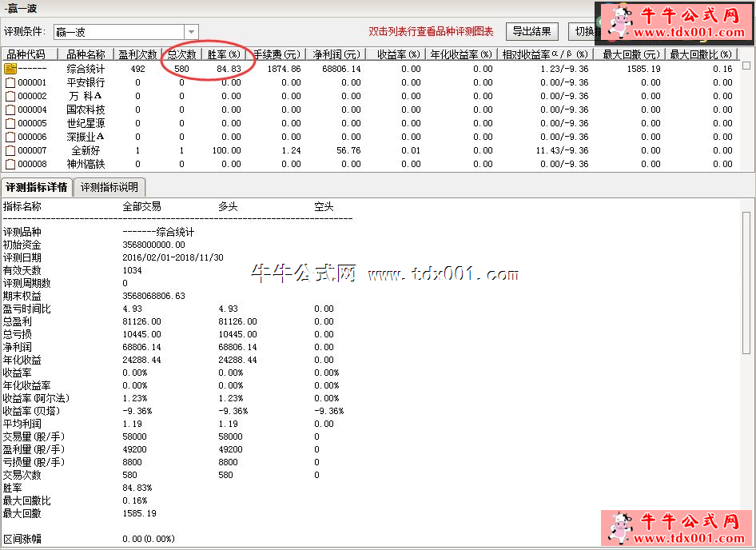
Task: Click the file icon next to code 000002
Action: coord(10,96)
